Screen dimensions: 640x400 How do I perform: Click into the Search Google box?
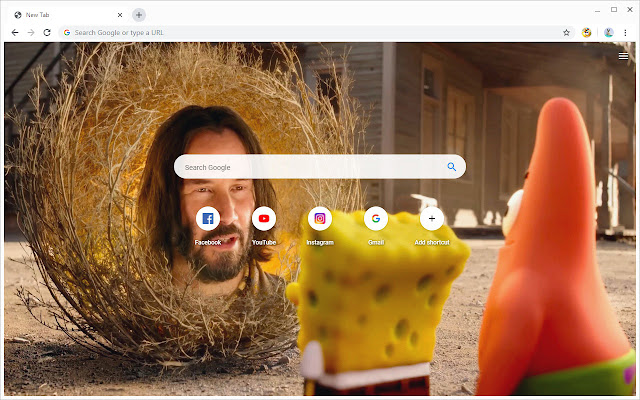click(x=320, y=167)
